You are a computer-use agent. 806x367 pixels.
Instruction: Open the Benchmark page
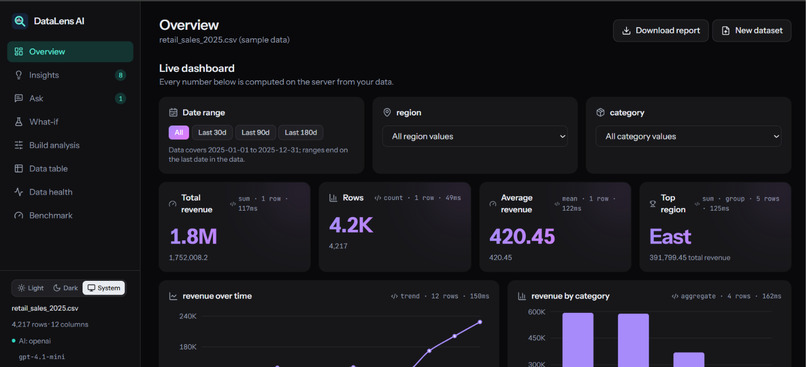[70, 215]
